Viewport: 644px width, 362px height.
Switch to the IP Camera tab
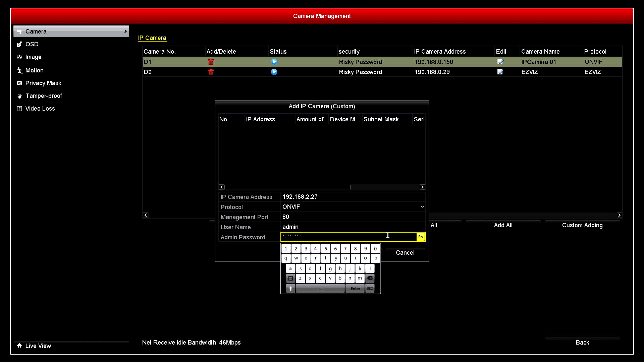click(x=152, y=38)
